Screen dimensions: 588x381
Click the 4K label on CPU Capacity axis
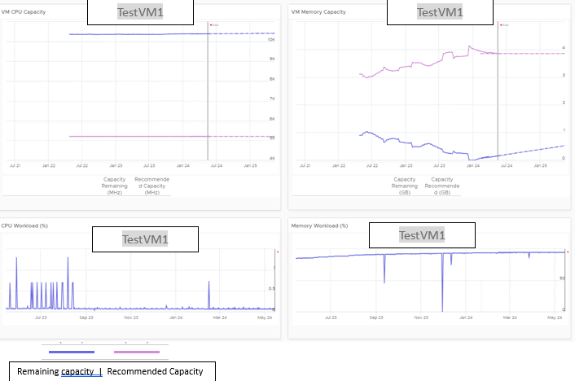(272, 158)
